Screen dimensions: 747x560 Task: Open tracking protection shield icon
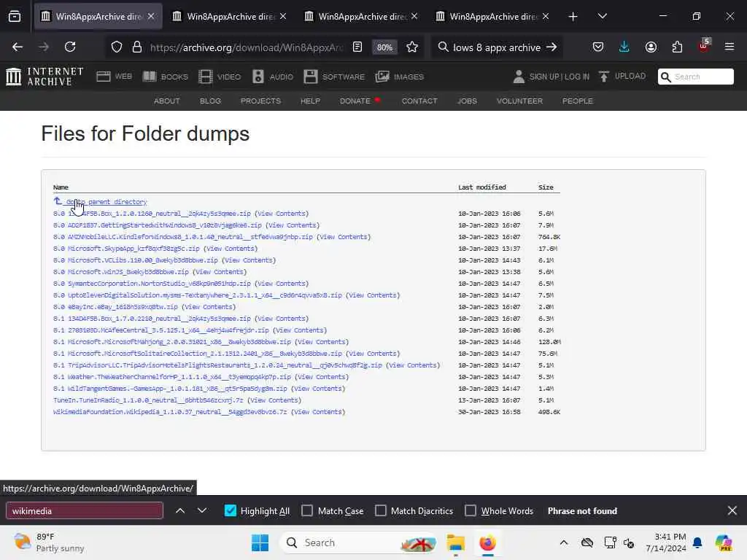coord(117,47)
